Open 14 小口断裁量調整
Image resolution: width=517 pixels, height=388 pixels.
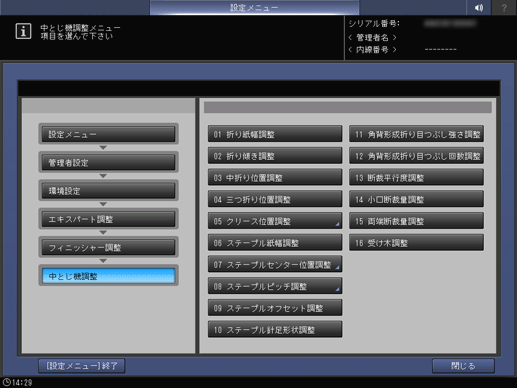[x=416, y=199]
